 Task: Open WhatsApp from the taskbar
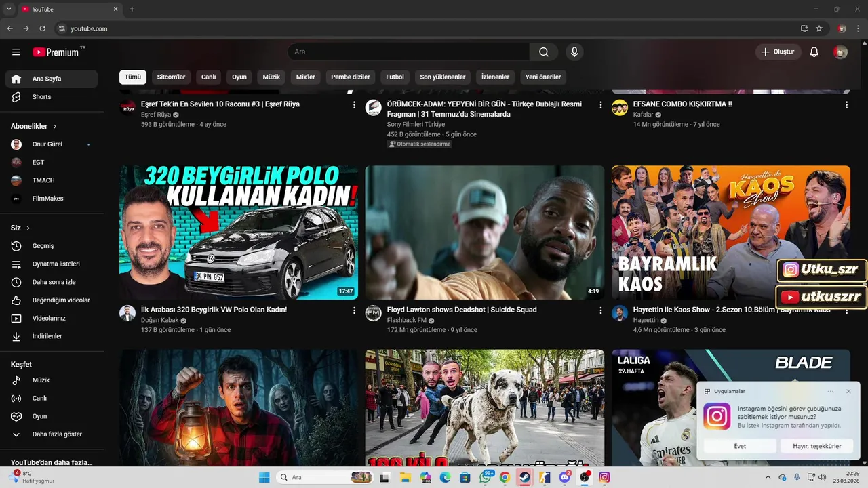[x=486, y=477]
